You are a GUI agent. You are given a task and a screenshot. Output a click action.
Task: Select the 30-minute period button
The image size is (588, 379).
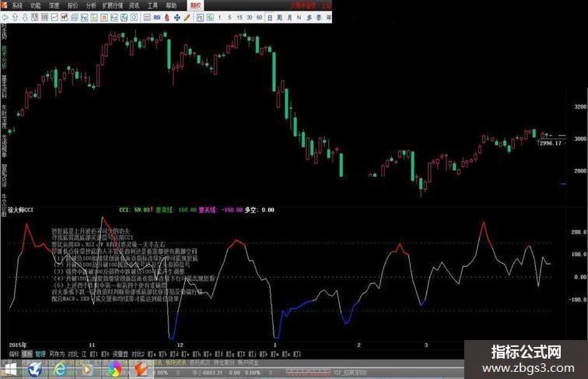click(x=249, y=17)
